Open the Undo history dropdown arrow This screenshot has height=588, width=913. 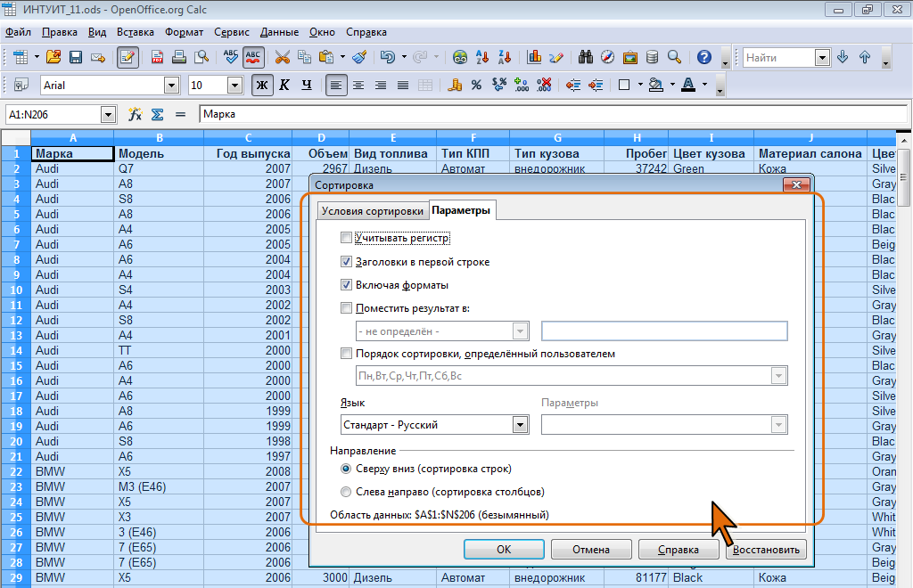click(404, 57)
